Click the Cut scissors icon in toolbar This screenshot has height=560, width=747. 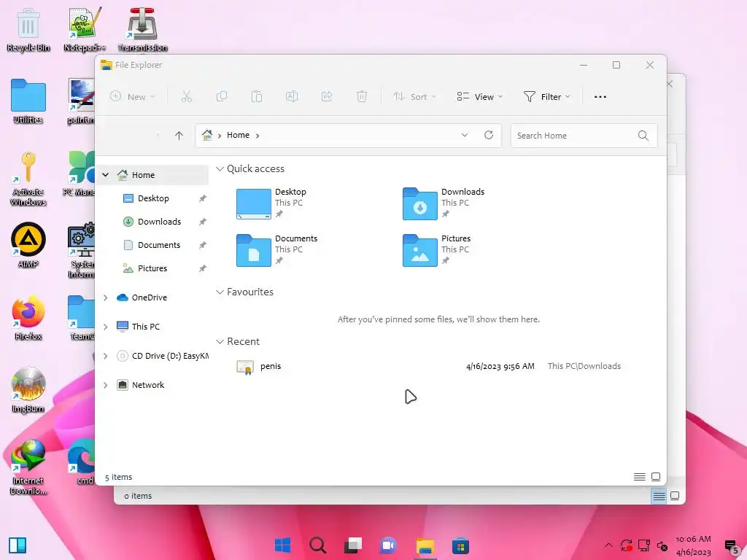(186, 97)
